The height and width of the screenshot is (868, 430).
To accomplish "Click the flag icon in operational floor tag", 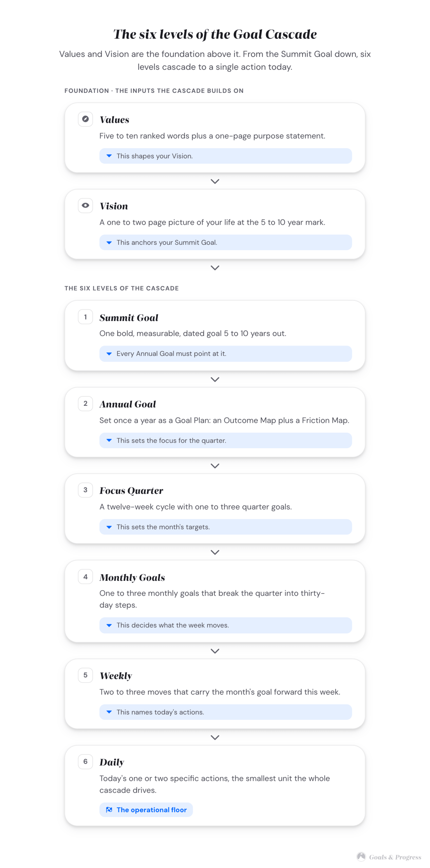I will coord(109,810).
